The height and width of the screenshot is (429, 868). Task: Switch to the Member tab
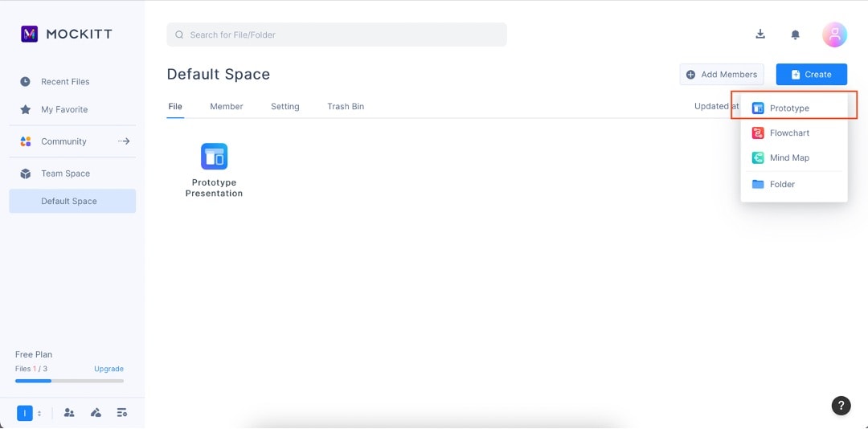(227, 106)
